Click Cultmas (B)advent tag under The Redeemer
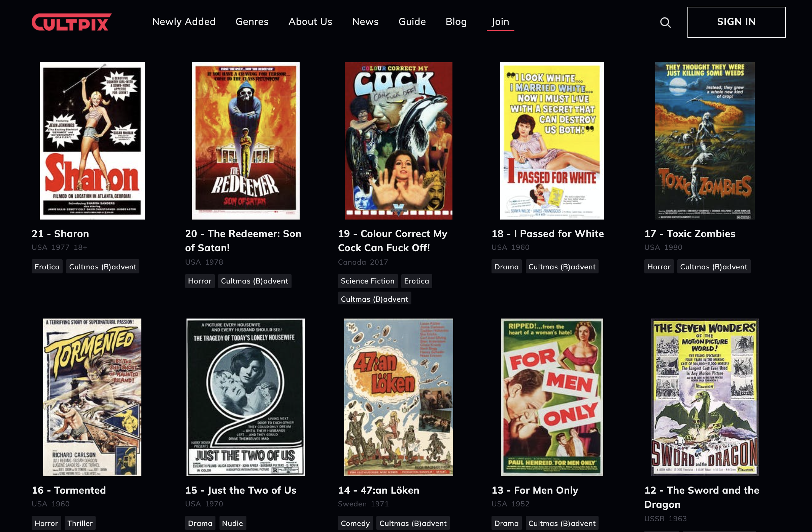812x532 pixels. [255, 281]
